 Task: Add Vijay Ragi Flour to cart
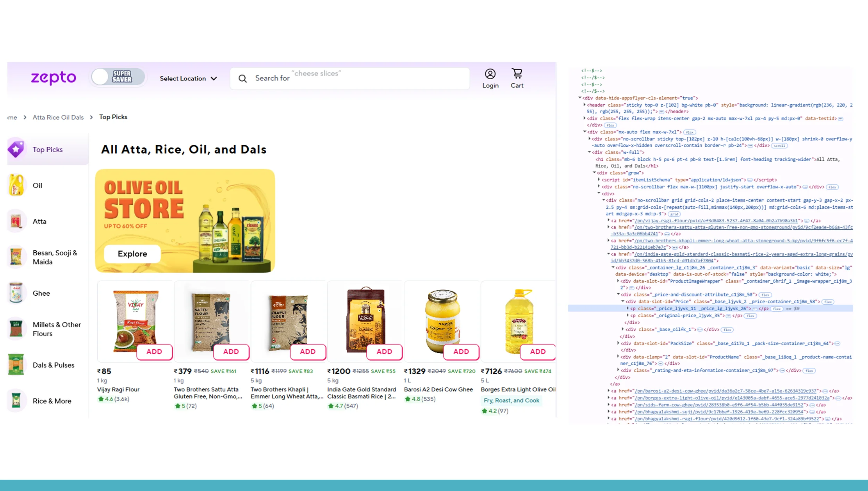click(154, 352)
